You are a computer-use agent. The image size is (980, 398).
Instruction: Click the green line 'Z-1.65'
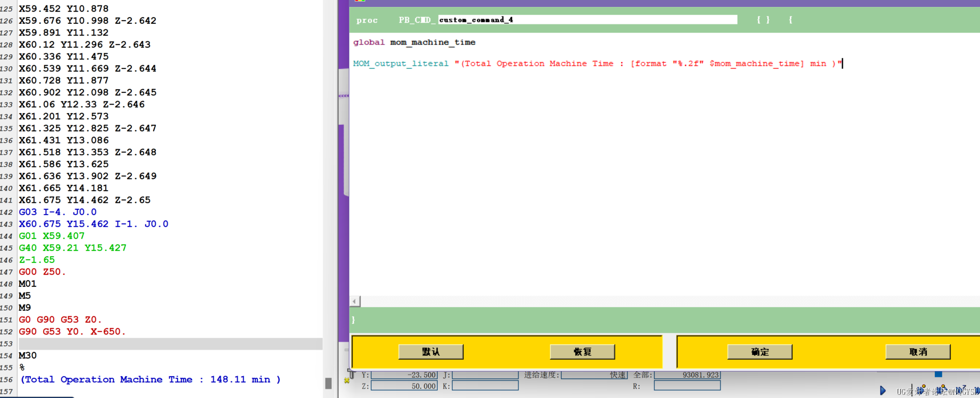(x=37, y=260)
